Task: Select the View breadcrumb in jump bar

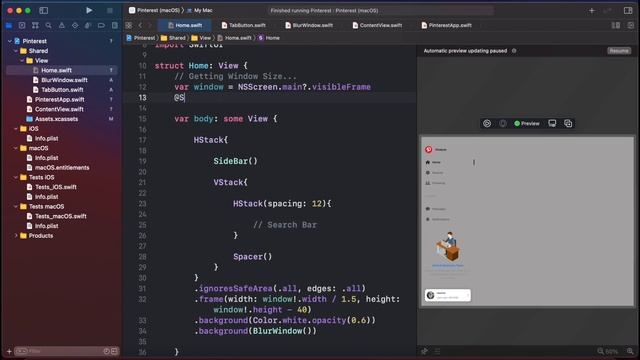Action: 201,38
